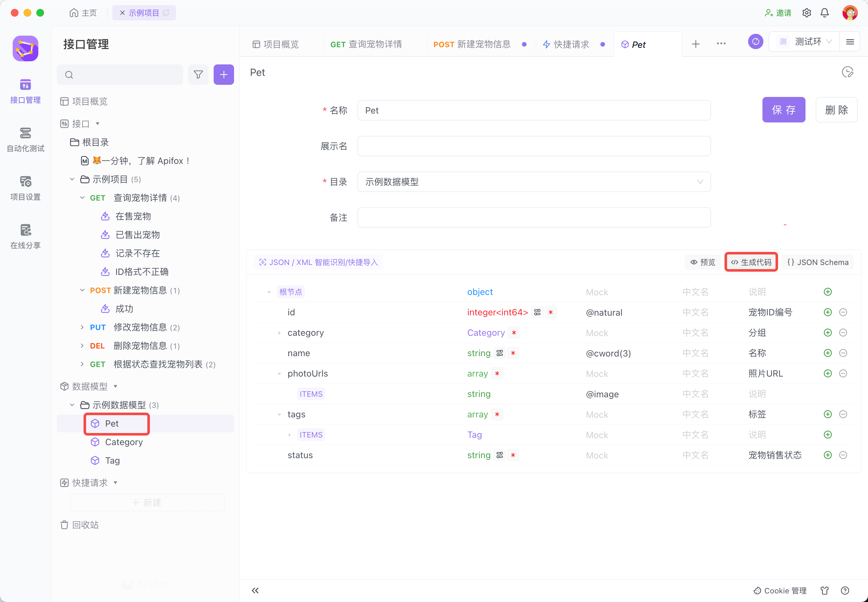Add child node to root node (根节点) row
The width and height of the screenshot is (868, 602).
(828, 292)
